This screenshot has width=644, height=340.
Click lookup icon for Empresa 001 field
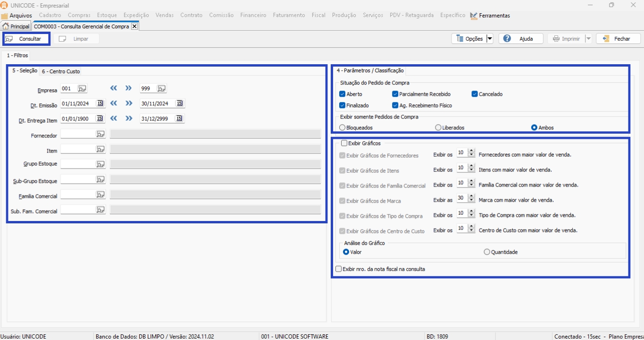(x=82, y=88)
